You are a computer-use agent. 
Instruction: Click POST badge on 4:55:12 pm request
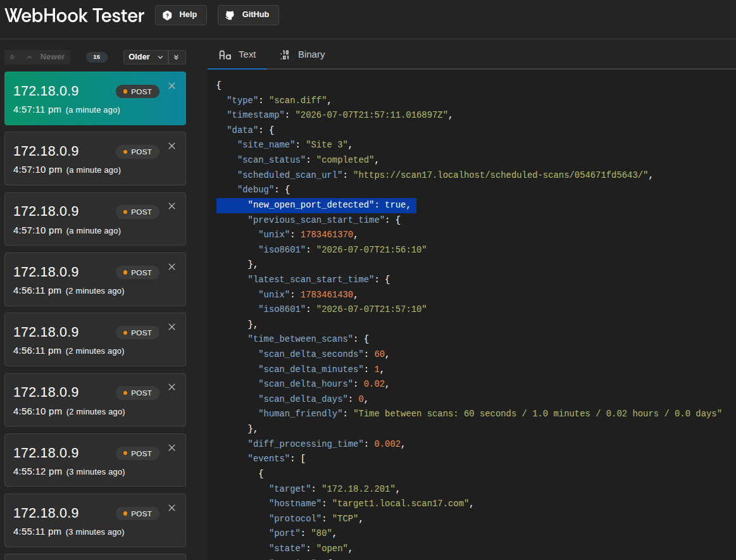[x=137, y=454]
